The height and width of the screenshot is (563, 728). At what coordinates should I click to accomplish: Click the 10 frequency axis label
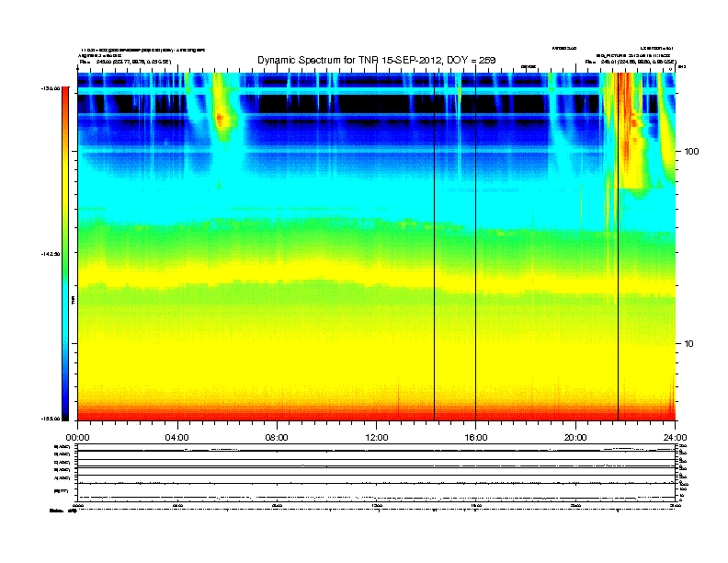click(689, 344)
